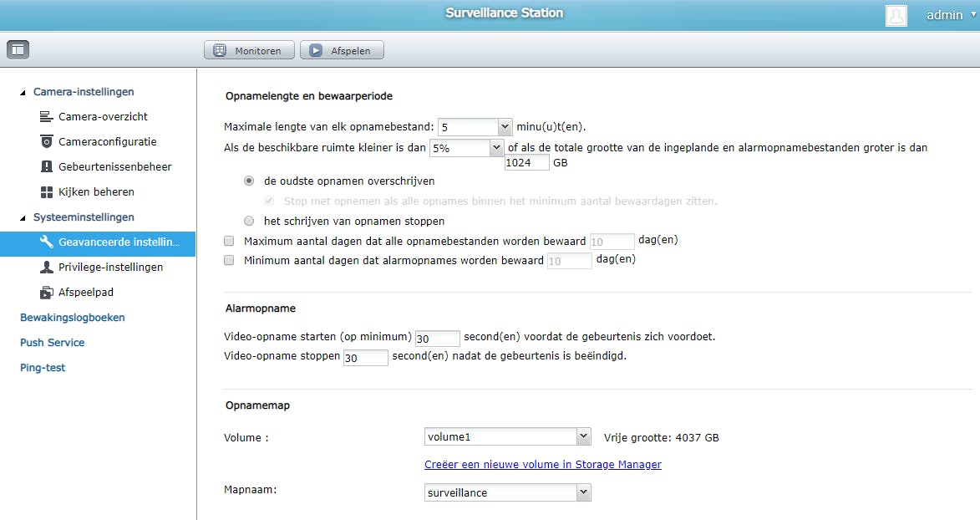Click the panel toggle icon top left
The image size is (980, 520).
pyautogui.click(x=18, y=48)
